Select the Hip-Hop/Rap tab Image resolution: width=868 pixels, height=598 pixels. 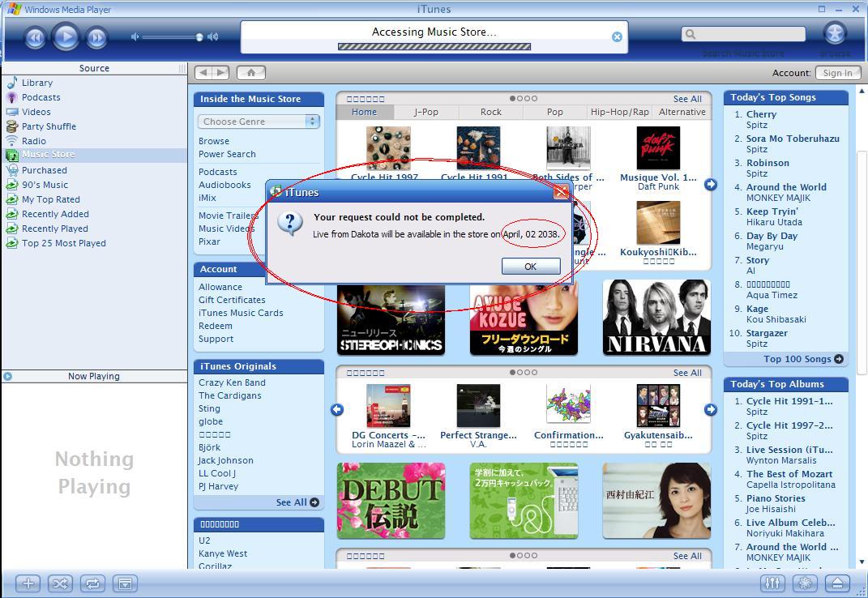tap(619, 112)
